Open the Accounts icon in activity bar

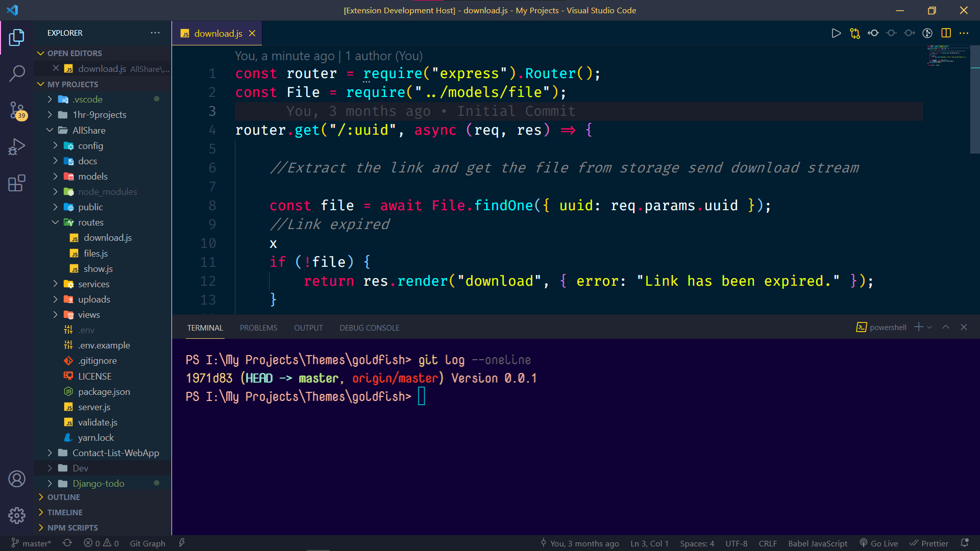click(x=17, y=479)
